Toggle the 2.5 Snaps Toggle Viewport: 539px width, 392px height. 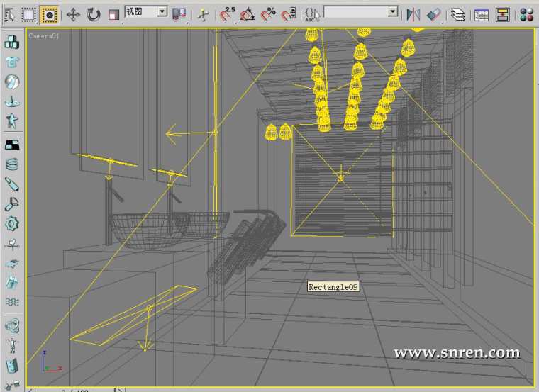click(x=228, y=14)
